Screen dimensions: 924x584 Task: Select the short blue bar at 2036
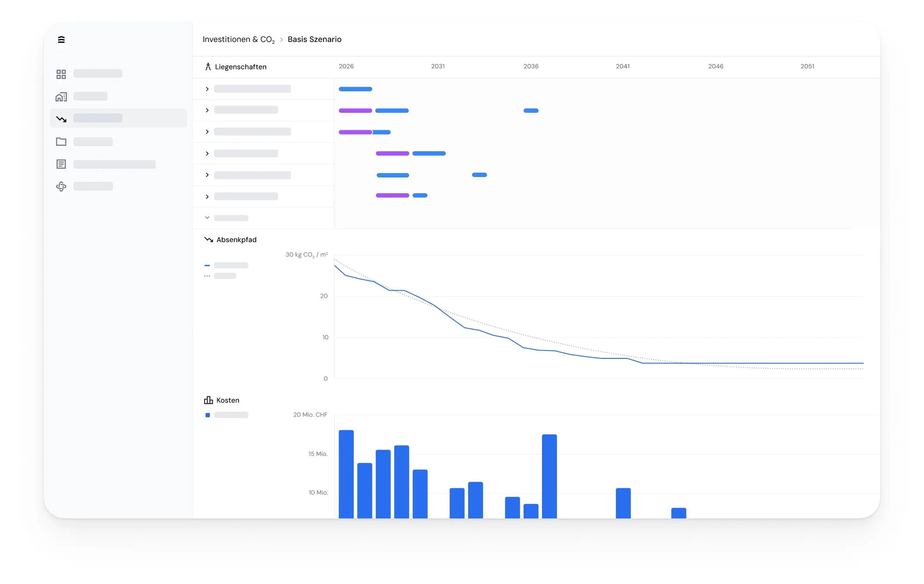pos(531,111)
